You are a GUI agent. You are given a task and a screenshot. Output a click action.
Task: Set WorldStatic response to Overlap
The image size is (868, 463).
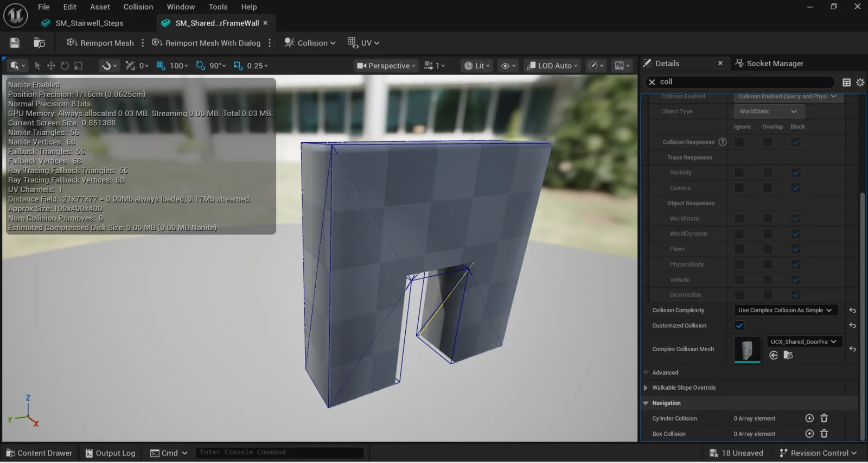click(767, 218)
